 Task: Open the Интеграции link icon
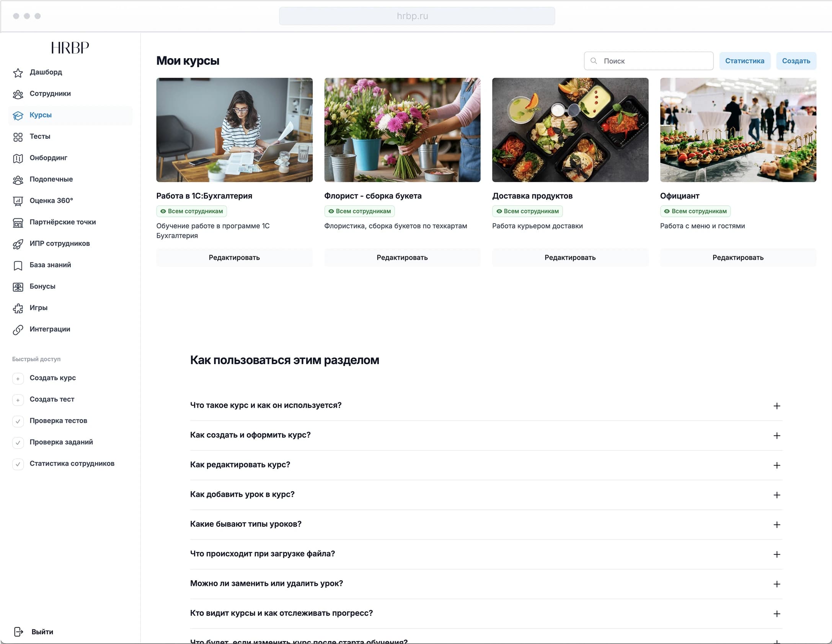(x=18, y=330)
